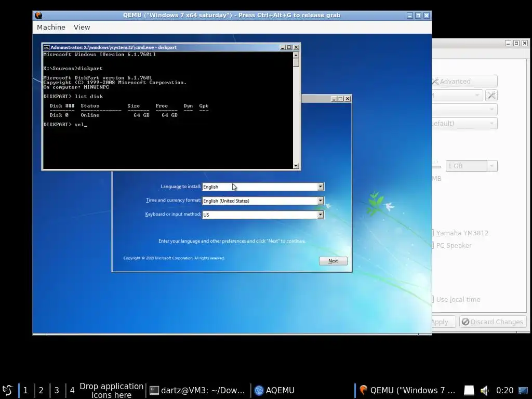Close the QEMU virtual machine window
The image size is (532, 399).
(x=427, y=16)
